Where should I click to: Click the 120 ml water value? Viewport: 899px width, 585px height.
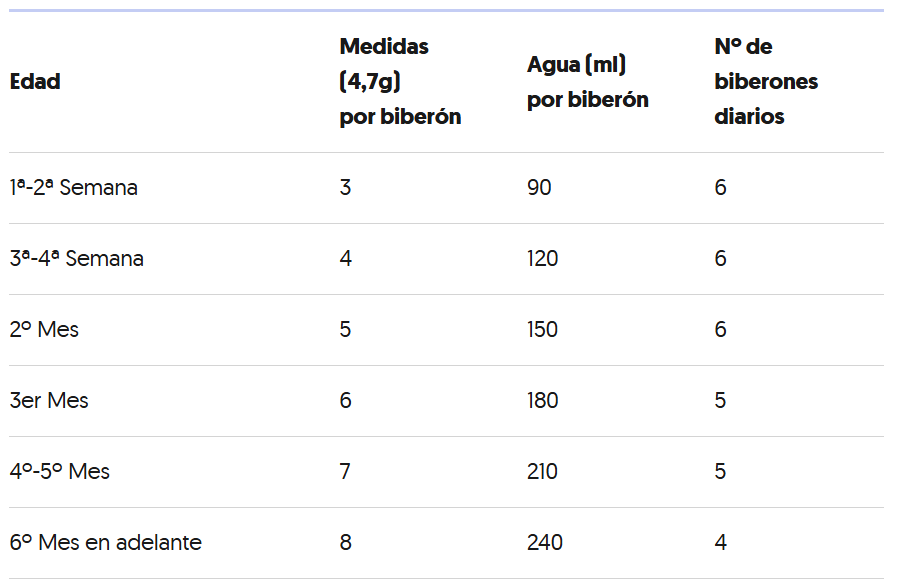pos(542,259)
